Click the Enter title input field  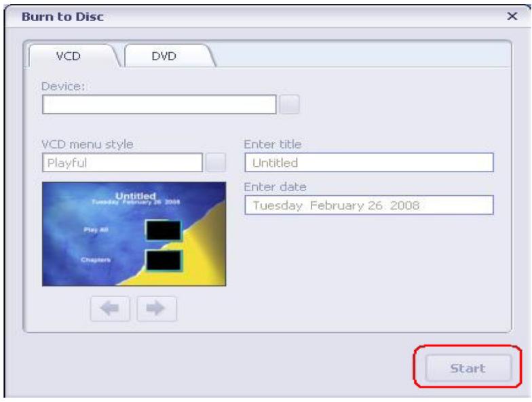pyautogui.click(x=369, y=163)
